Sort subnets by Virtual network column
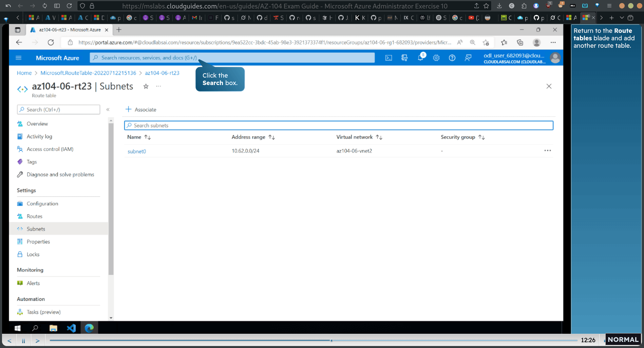 point(359,137)
